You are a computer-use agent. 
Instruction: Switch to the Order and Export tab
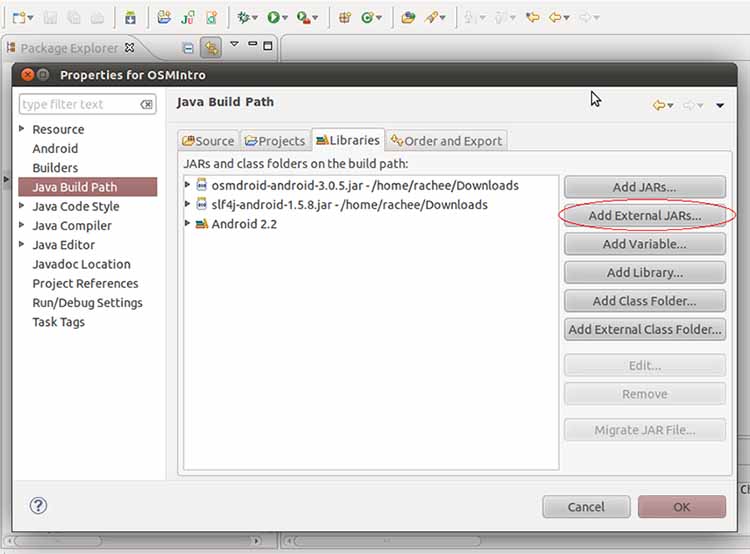coord(446,141)
